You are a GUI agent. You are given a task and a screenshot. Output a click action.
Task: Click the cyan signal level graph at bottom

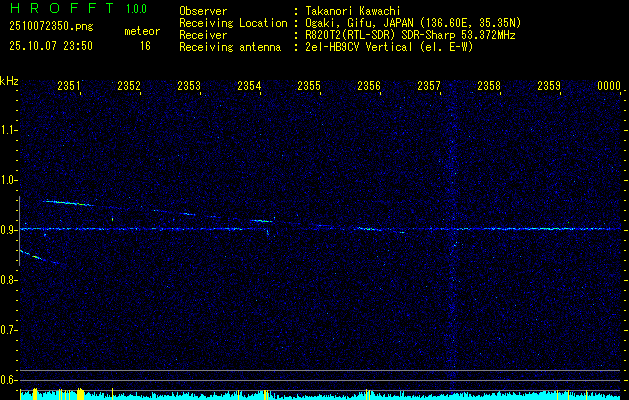click(321, 396)
